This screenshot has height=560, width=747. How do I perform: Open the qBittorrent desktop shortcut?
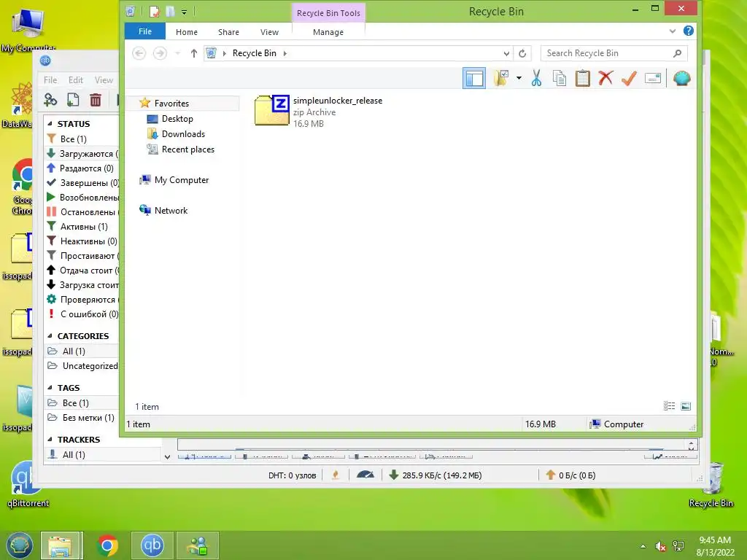28,483
